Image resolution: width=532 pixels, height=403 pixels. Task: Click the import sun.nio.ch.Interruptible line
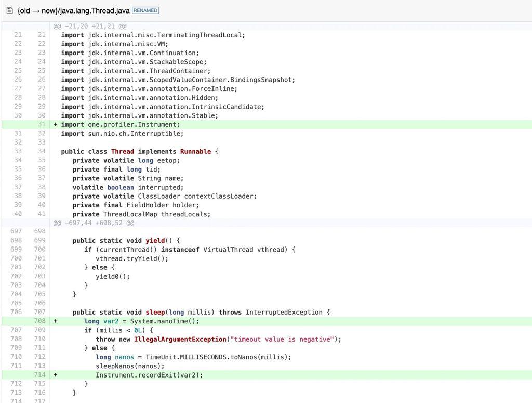pyautogui.click(x=122, y=134)
